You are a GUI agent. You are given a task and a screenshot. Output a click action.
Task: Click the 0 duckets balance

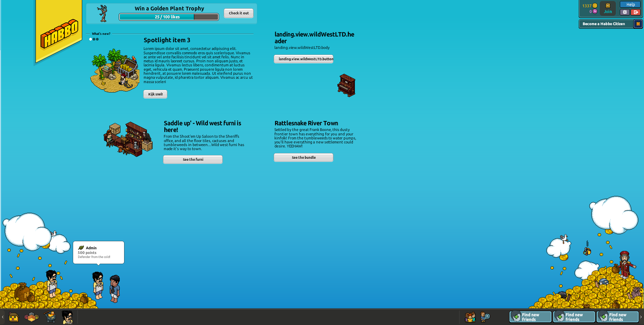click(591, 11)
